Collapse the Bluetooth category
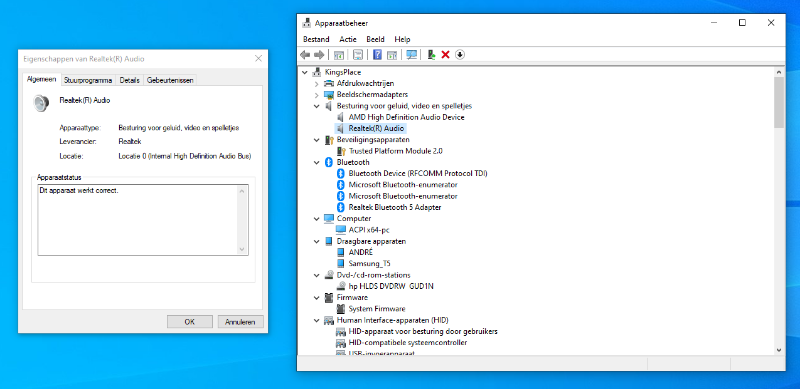This screenshot has width=800, height=389. [317, 162]
